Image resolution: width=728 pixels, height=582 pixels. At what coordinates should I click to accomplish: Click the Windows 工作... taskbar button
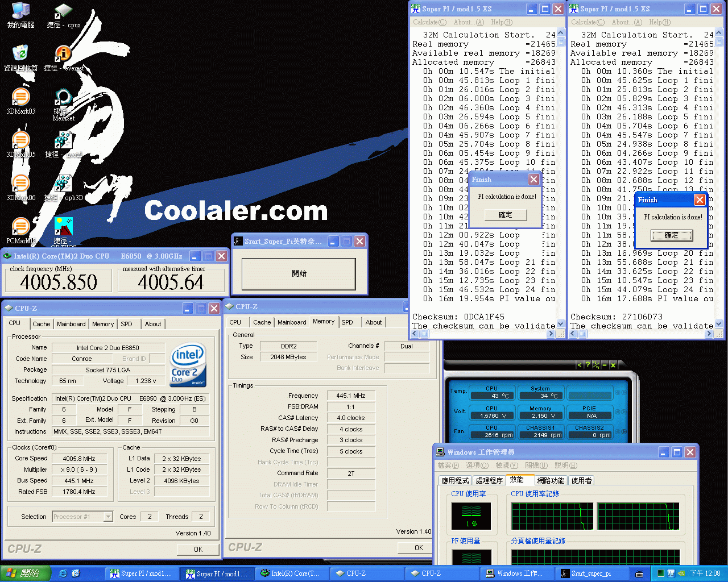click(516, 573)
